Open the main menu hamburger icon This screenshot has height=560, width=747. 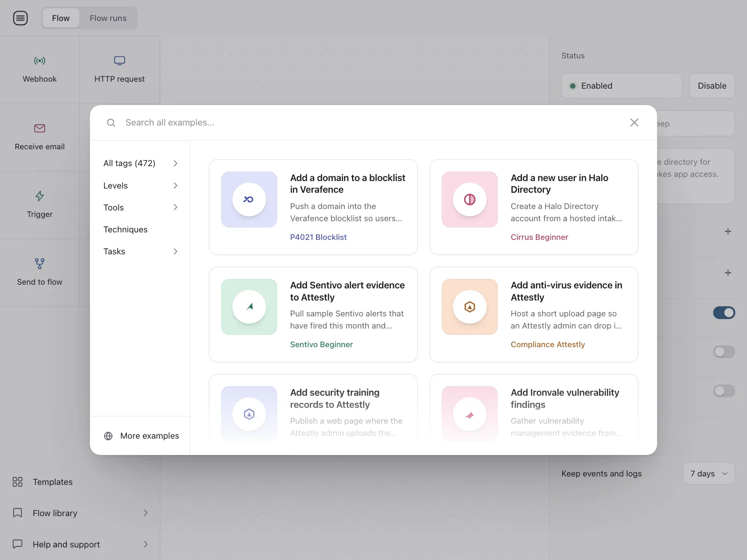coord(20,18)
